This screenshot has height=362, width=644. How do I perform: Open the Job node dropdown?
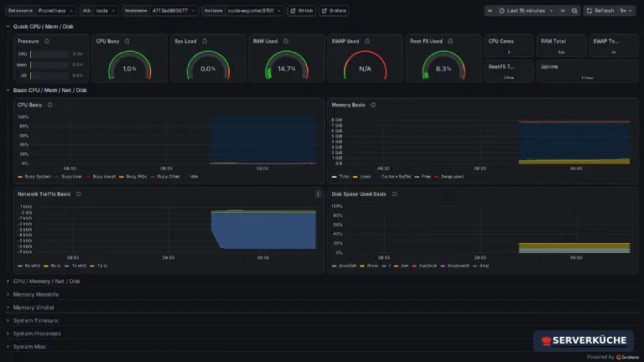click(x=106, y=11)
